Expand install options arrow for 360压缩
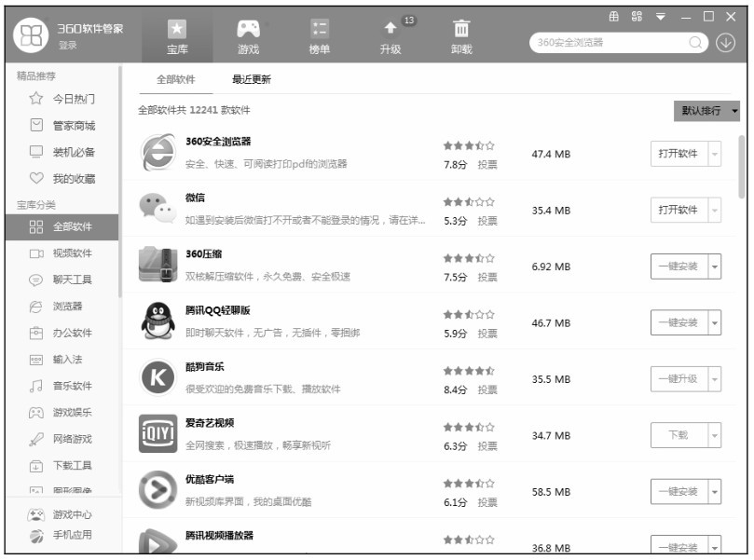 click(x=715, y=266)
